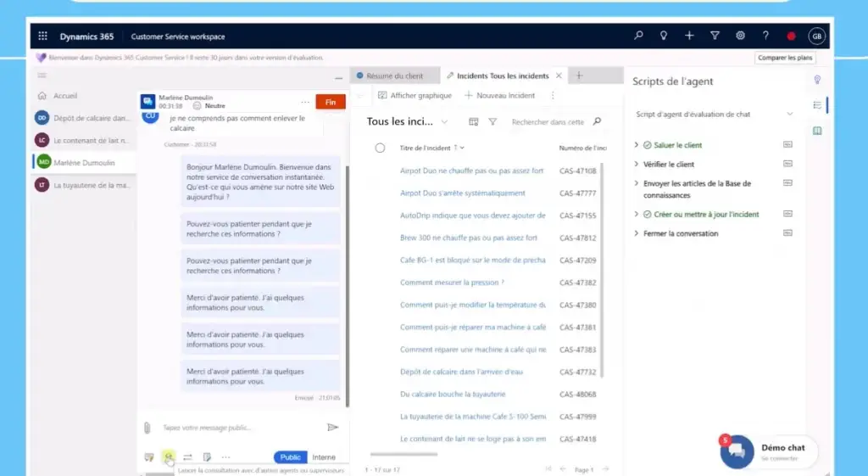Screen dimensions: 868x476
Task: Click incidents list horizontal scrollbar
Action: (403, 455)
